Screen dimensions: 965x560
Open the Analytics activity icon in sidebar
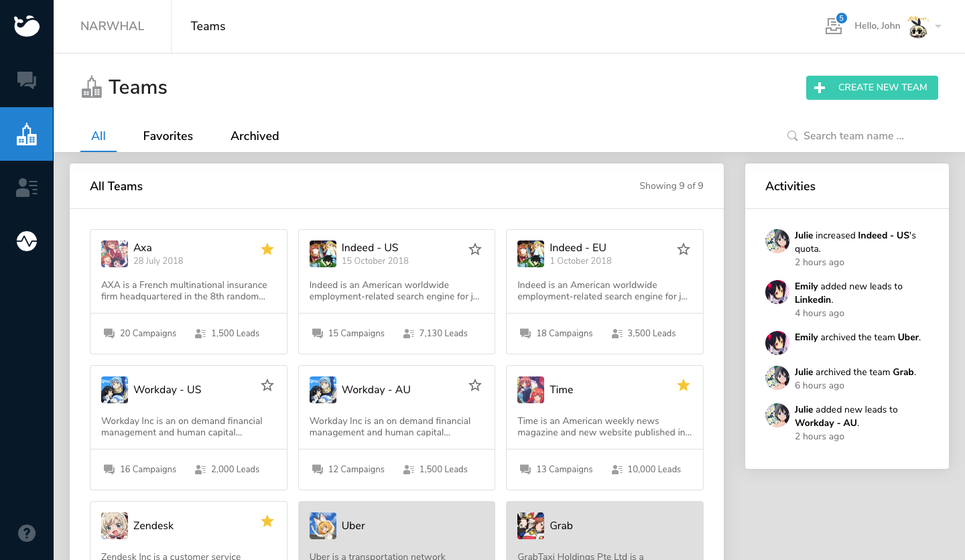tap(27, 240)
